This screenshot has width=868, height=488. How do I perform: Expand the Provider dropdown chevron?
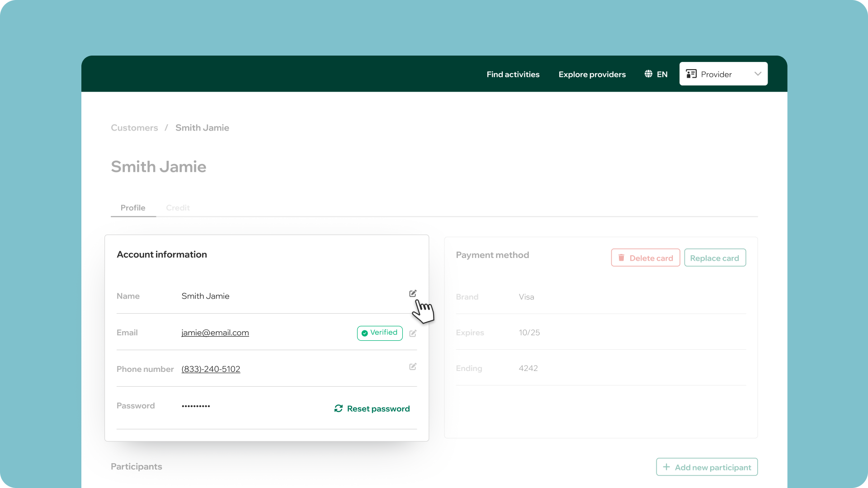[x=758, y=74]
